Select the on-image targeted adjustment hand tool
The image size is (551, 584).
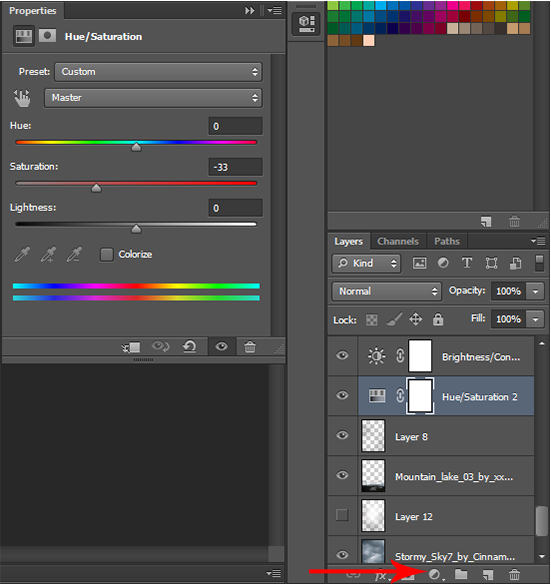(x=22, y=98)
